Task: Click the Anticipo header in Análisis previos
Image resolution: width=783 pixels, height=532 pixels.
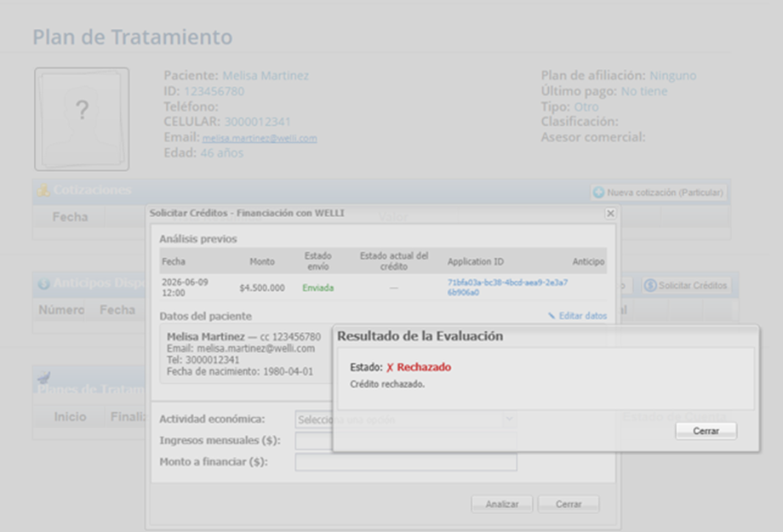Action: click(x=588, y=261)
